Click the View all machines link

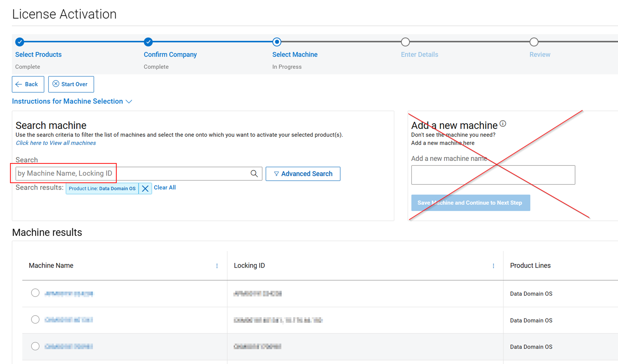(56, 143)
